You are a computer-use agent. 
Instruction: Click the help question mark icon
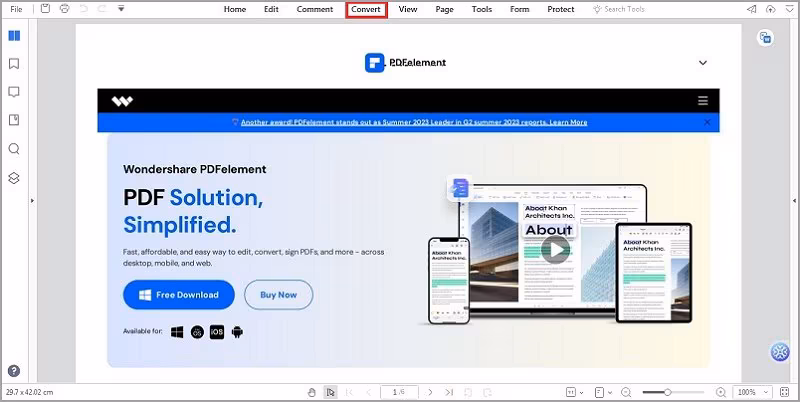point(14,371)
